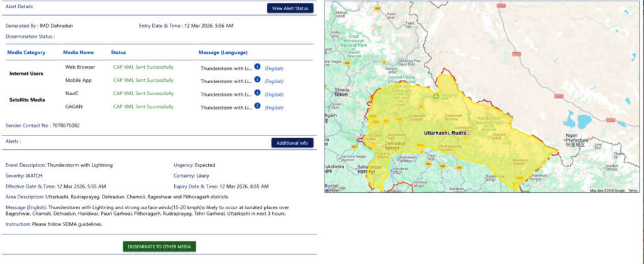Select the Web Browser truncated Thunderstorm message
The image size is (644, 264).
226,68
